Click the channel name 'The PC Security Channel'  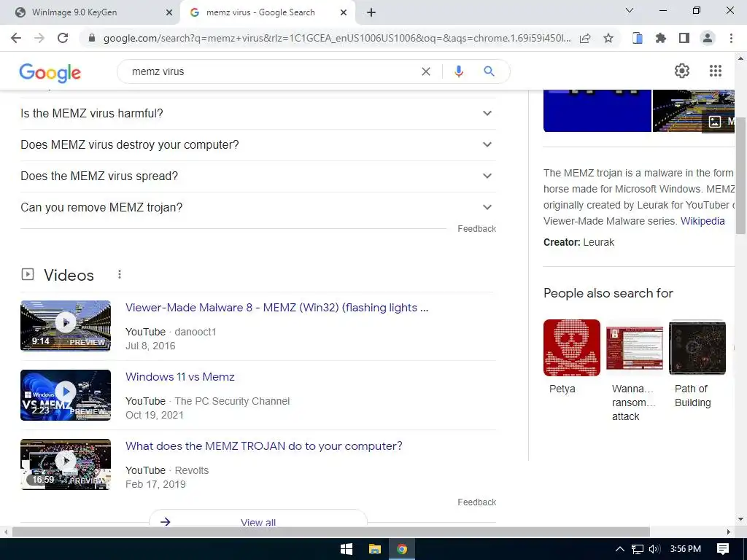pos(232,401)
